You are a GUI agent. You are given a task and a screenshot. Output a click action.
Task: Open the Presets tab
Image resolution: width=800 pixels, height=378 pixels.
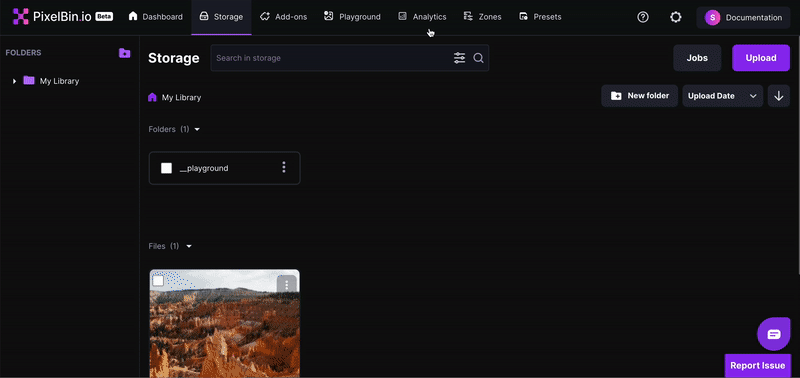(x=540, y=17)
